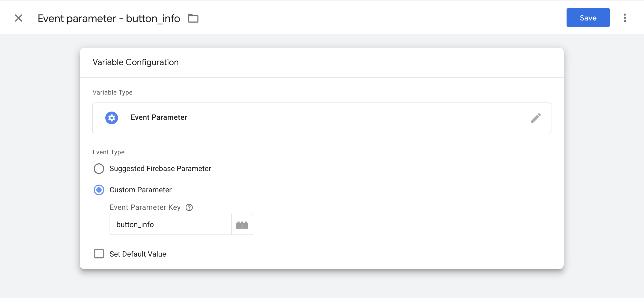Click the Event Type label
Screen dimensions: 644x298
pos(108,152)
